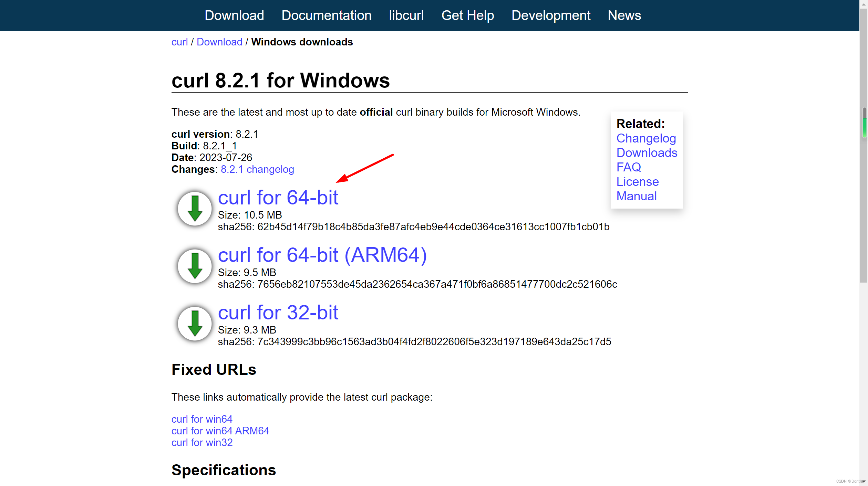Open the FAQ related link
This screenshot has height=486, width=868.
click(x=628, y=167)
